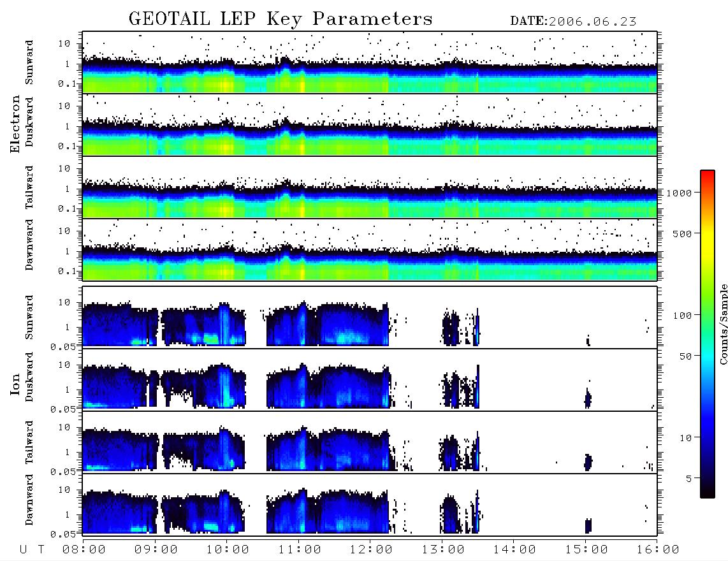This screenshot has height=561, width=728.
Task: Click the Electron "Dawnward" panel label
Action: 29,245
